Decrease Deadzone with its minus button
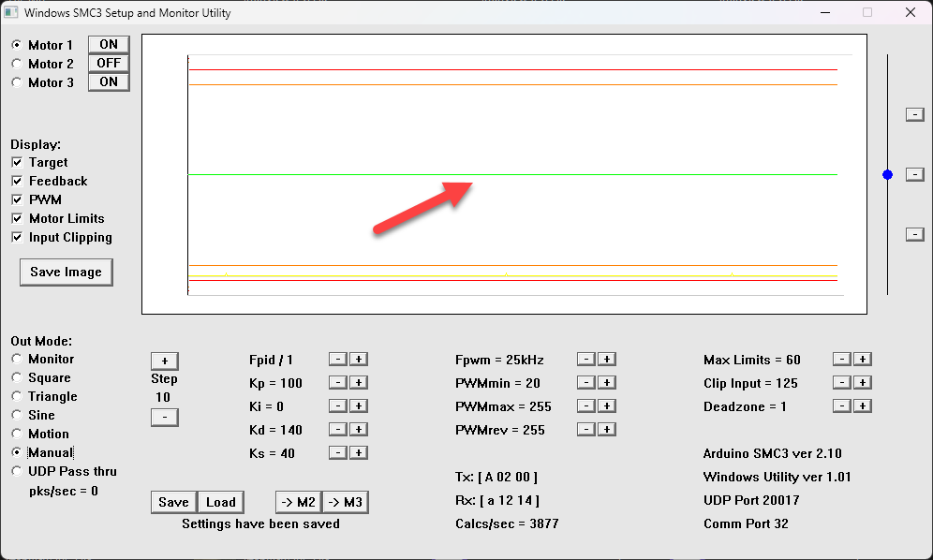The image size is (933, 560). point(842,406)
